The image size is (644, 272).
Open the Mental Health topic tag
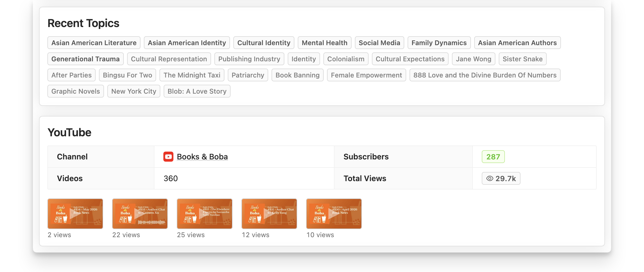pos(325,43)
